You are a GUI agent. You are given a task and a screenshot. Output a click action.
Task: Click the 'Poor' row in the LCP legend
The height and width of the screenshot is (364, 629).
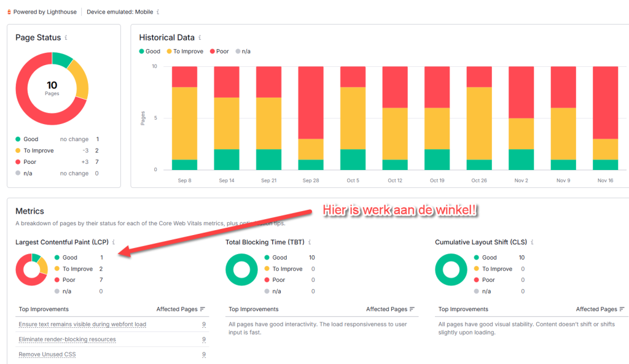pos(79,280)
